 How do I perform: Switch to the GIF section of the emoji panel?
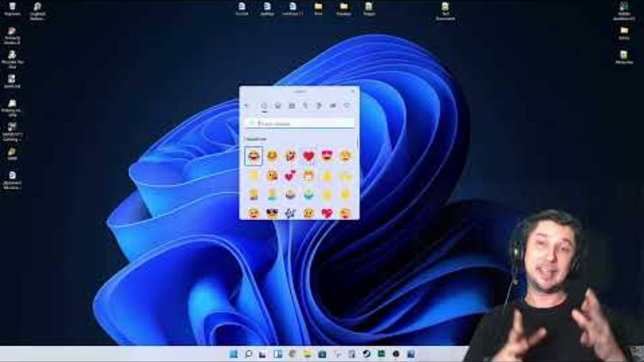coord(292,106)
